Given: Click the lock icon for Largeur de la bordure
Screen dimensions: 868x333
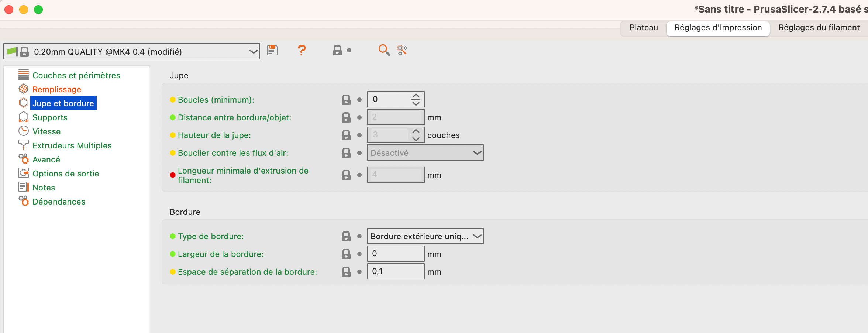Looking at the screenshot, I should coord(346,254).
